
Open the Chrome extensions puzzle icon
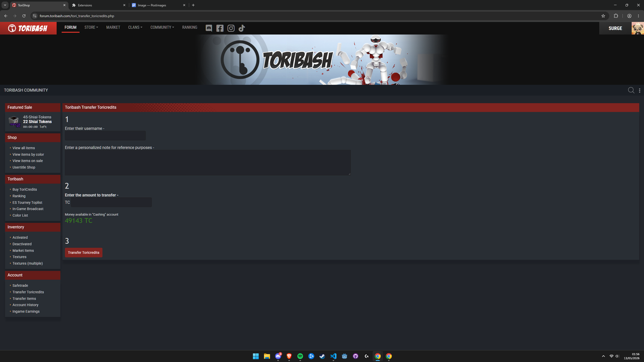coord(616,16)
